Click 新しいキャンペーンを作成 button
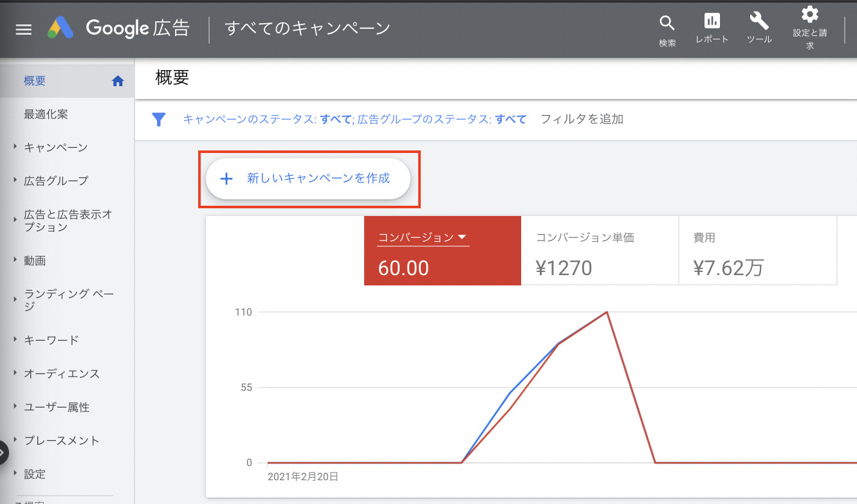Screen dimensions: 857x504 pyautogui.click(x=308, y=179)
